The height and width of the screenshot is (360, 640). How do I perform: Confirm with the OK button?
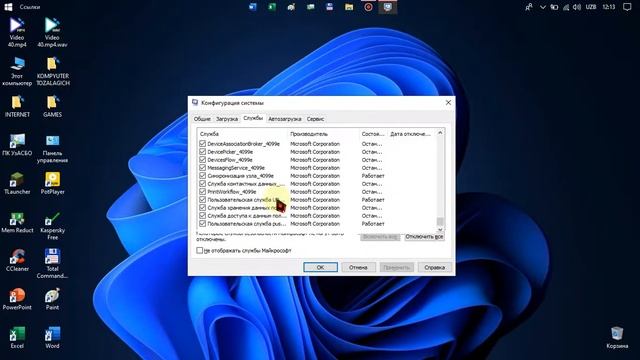click(320, 267)
